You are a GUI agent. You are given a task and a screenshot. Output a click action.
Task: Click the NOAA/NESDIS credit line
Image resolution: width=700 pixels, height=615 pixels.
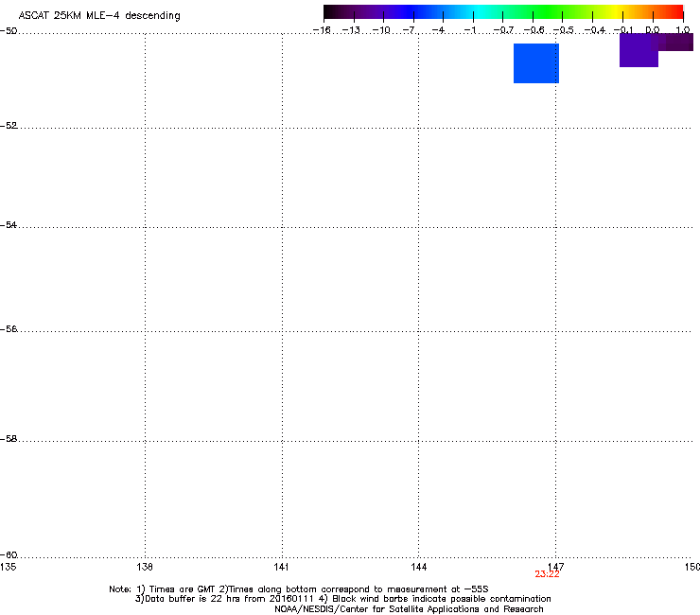tap(409, 609)
